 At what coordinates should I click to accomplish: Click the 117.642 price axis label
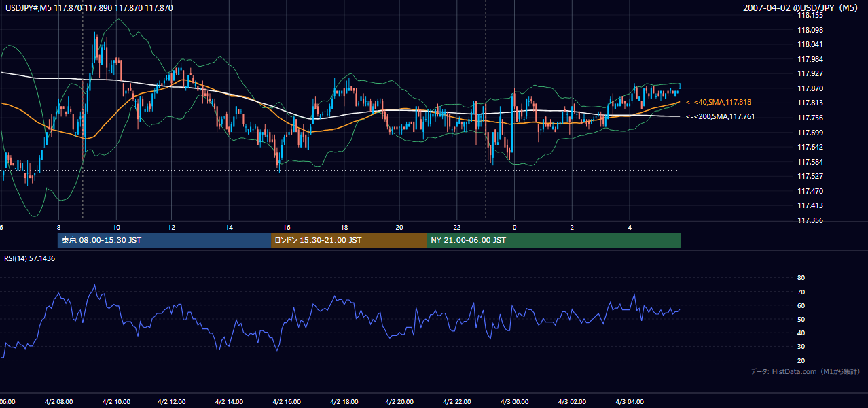point(809,147)
